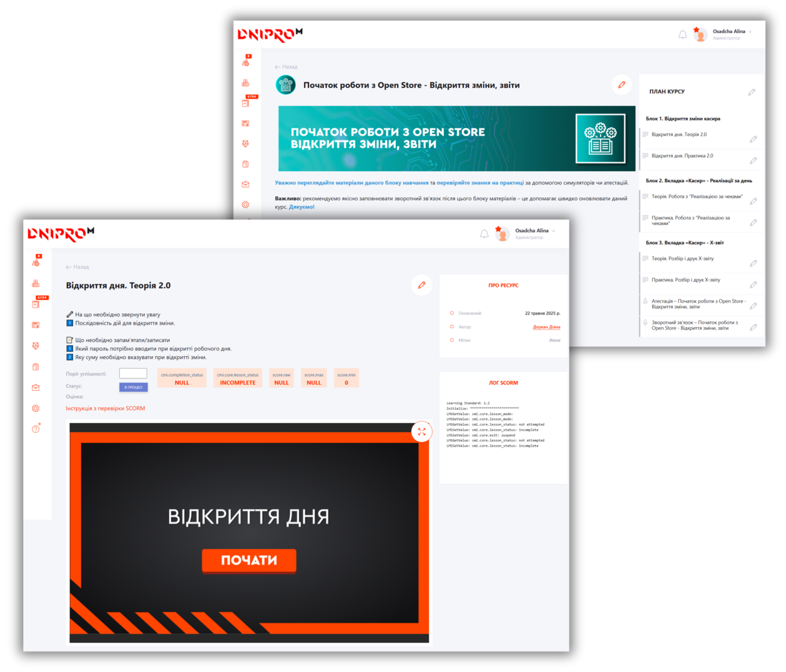Screen dimensions: 786x672
Task: Open 'Теорія. Розбір і друк X-звіту' in course plan
Action: tap(682, 259)
